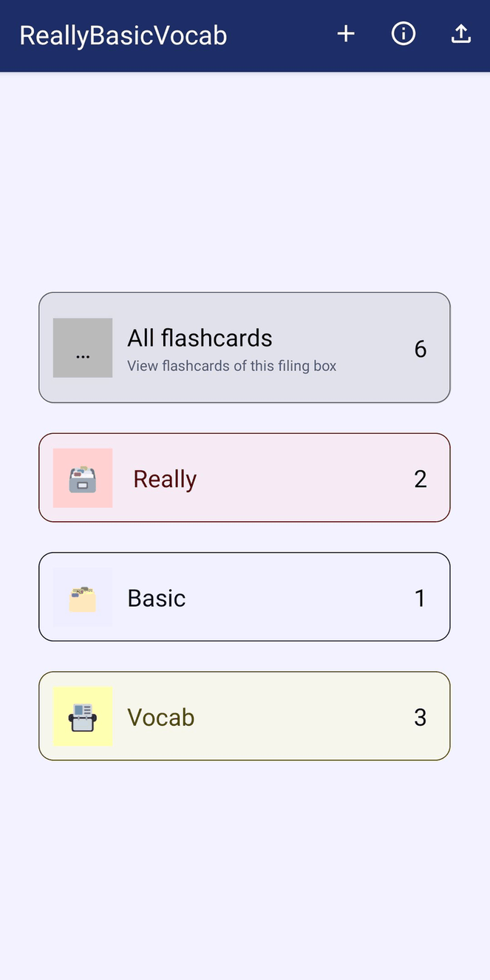490x980 pixels.
Task: Click the filing box icon beside Really
Action: click(82, 477)
